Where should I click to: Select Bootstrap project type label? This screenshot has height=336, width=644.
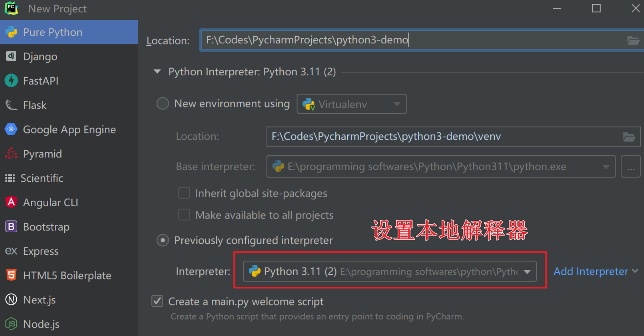(x=46, y=227)
